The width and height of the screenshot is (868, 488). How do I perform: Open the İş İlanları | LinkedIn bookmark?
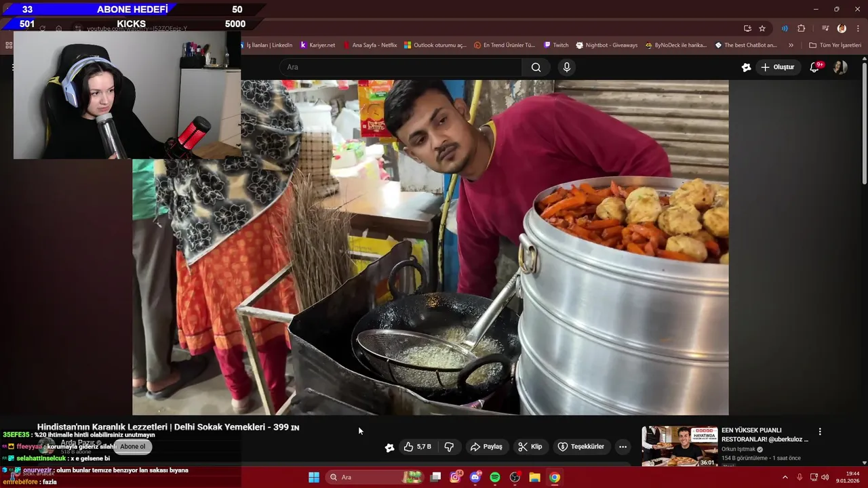(267, 45)
